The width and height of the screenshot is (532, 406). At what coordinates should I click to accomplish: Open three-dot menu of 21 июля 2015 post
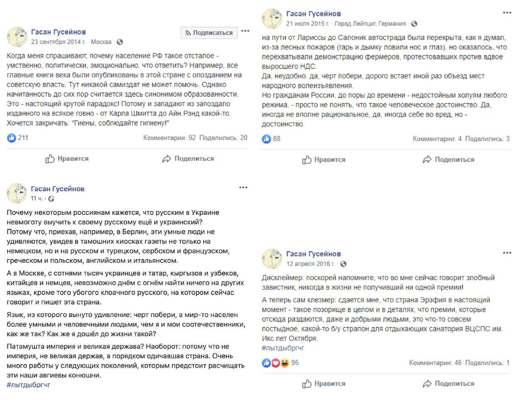tap(507, 13)
